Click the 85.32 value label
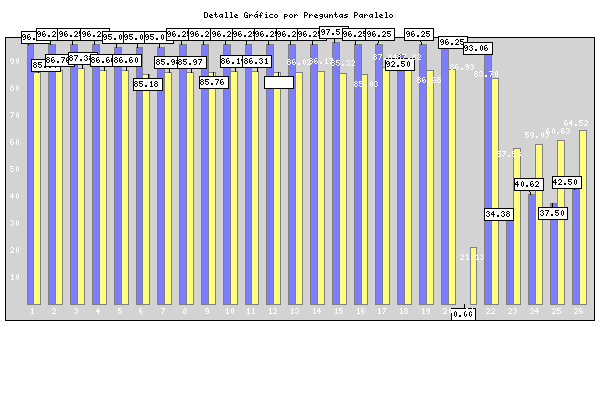 tap(343, 63)
